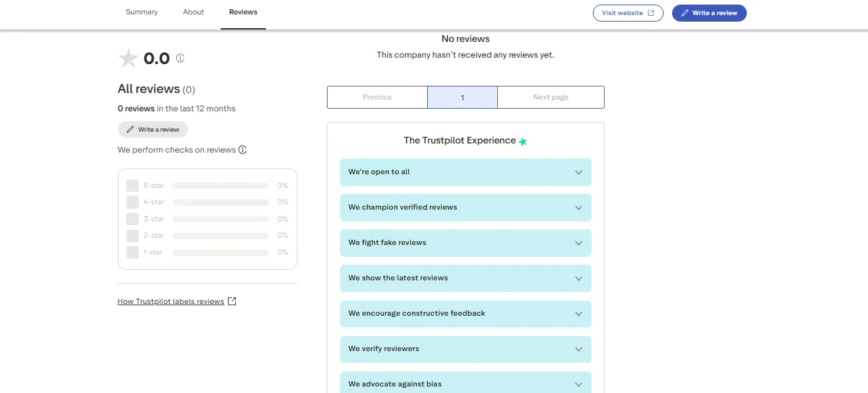Viewport: 868px width, 393px height.
Task: Click the gray Write a review button under All reviews
Action: click(x=153, y=130)
